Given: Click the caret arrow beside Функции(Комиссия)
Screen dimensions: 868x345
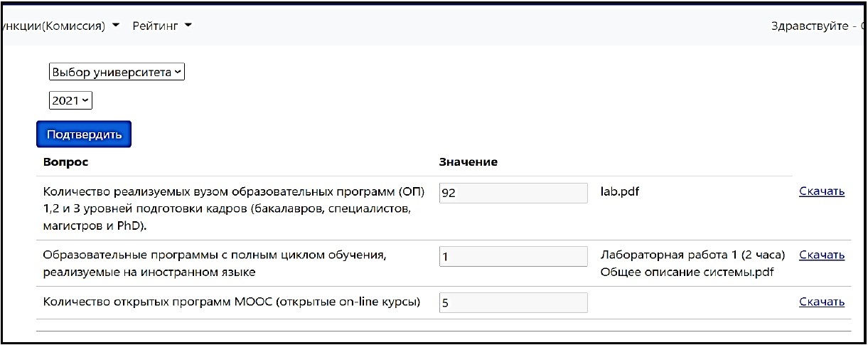Looking at the screenshot, I should 115,26.
